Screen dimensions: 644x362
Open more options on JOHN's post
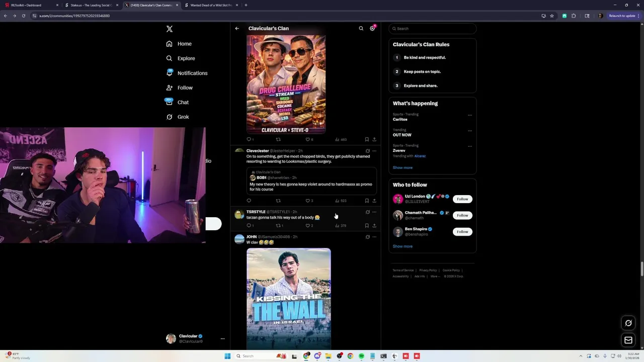[x=374, y=237]
